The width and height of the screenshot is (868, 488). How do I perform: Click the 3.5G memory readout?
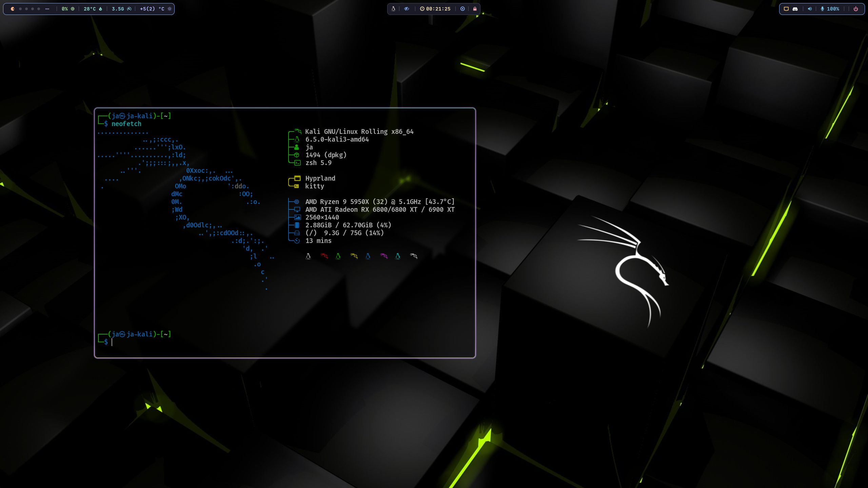[x=118, y=9]
